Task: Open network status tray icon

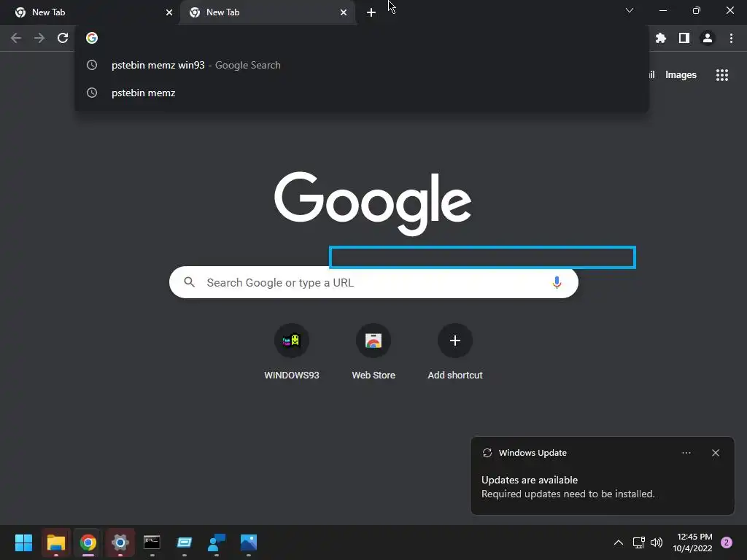Action: (639, 542)
